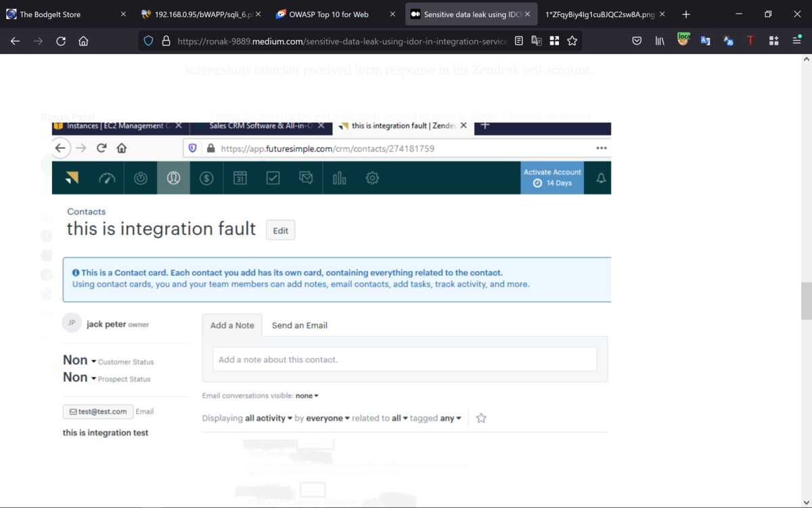This screenshot has width=812, height=508.
Task: Click the Add a note about this contact field
Action: click(405, 359)
